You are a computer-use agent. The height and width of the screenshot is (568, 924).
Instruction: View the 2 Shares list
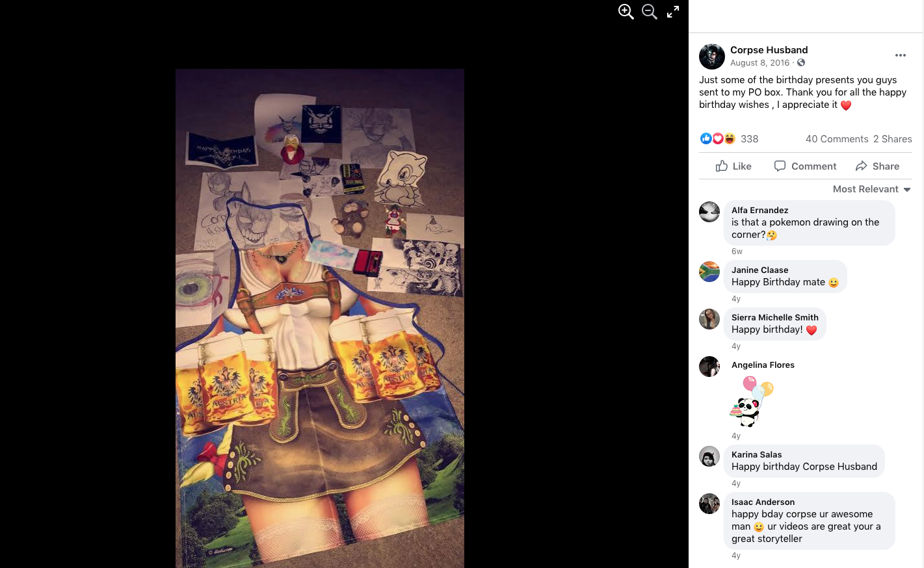[x=893, y=139]
